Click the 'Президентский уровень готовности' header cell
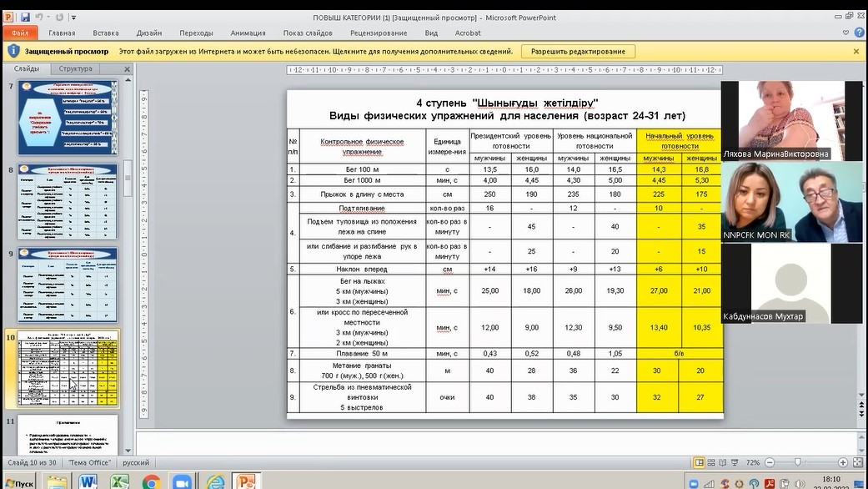The width and height of the screenshot is (868, 489). [x=510, y=141]
